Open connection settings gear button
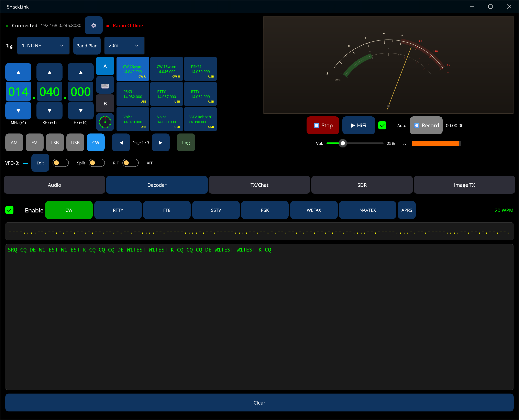This screenshot has width=519, height=420. [x=93, y=25]
